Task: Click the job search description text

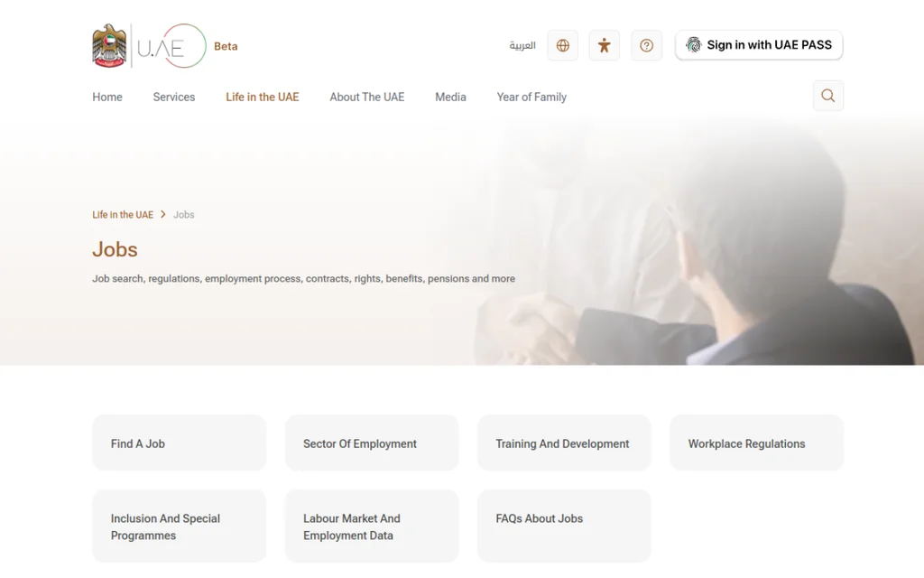Action: [x=303, y=278]
